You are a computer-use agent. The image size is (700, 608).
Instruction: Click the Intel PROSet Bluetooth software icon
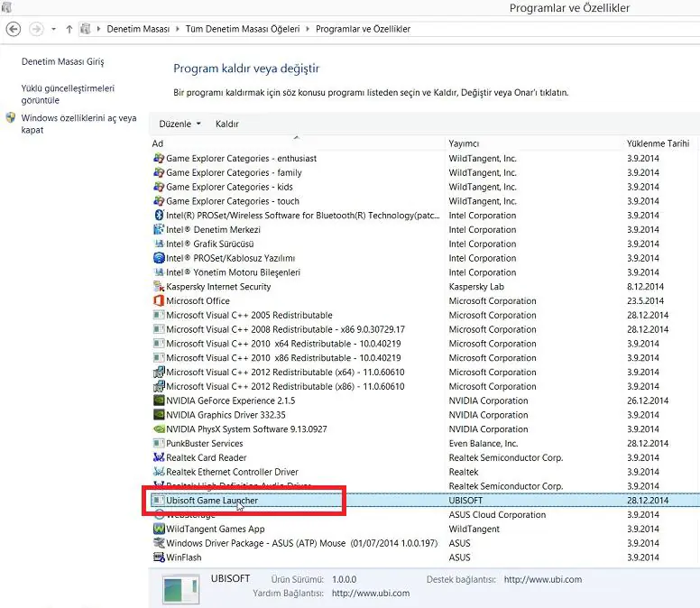[x=159, y=216]
